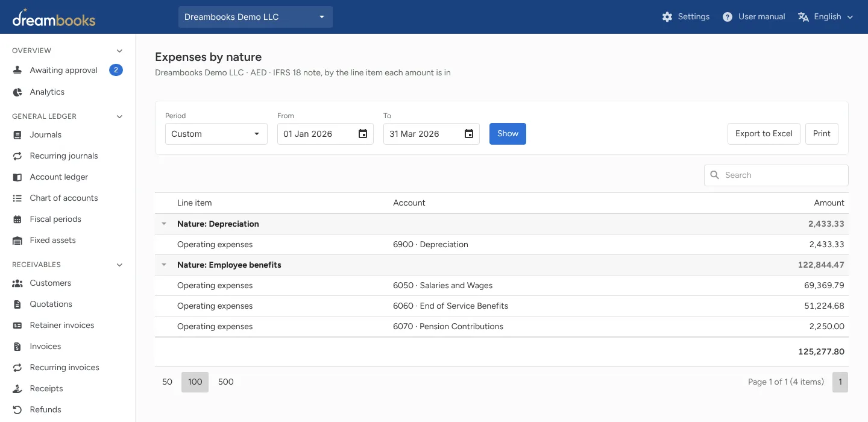Collapse the Overview sidebar section

coord(119,51)
